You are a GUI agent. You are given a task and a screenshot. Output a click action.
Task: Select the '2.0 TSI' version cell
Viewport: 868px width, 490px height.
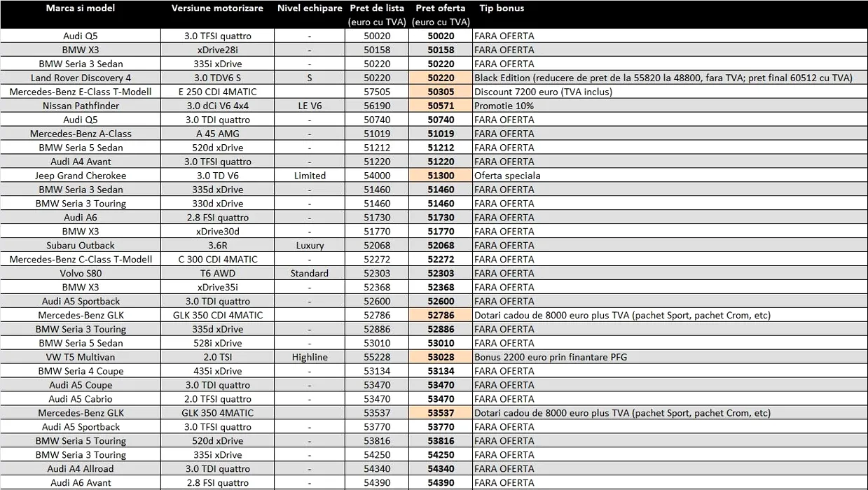(x=218, y=357)
